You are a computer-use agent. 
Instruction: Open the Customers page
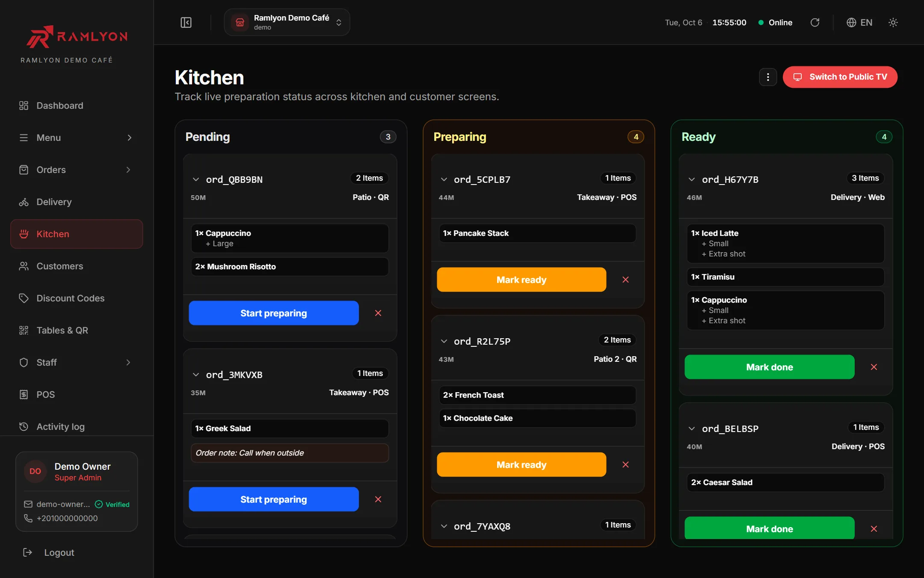point(77,266)
